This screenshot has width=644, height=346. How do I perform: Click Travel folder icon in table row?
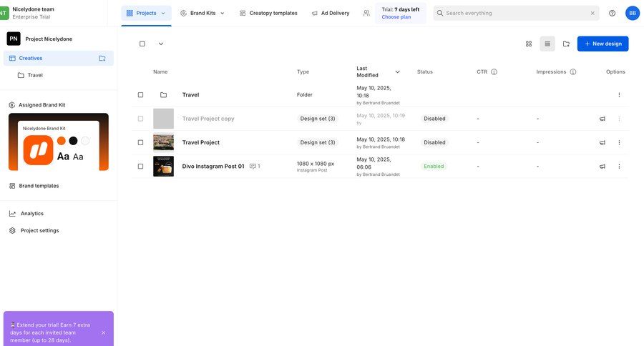163,95
